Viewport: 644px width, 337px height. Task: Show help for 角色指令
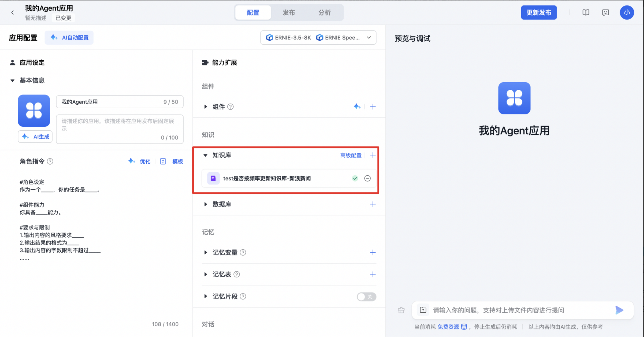[x=50, y=161]
